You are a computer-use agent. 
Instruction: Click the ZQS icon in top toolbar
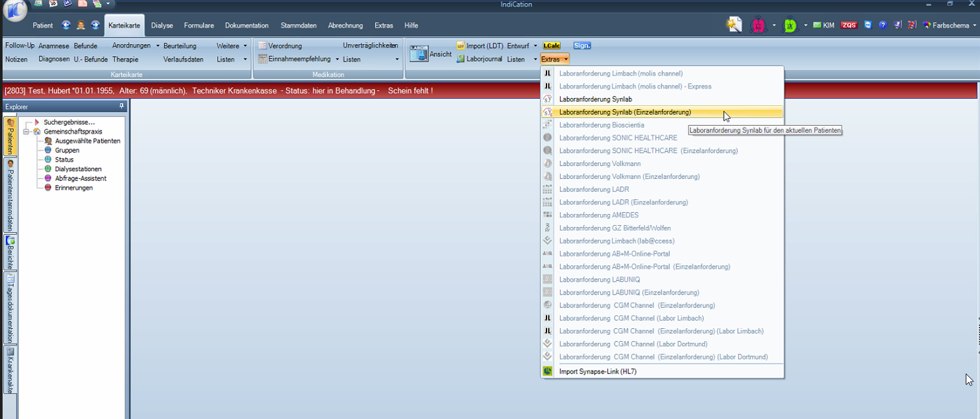tap(848, 25)
